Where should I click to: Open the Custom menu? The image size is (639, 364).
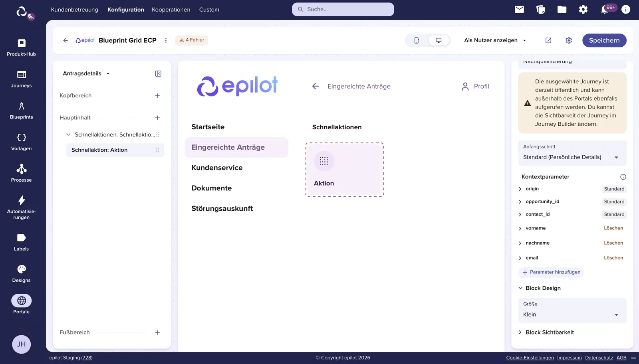(x=209, y=10)
